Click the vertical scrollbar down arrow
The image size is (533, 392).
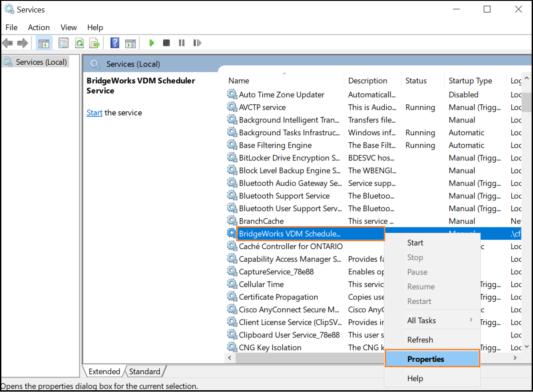click(x=527, y=347)
